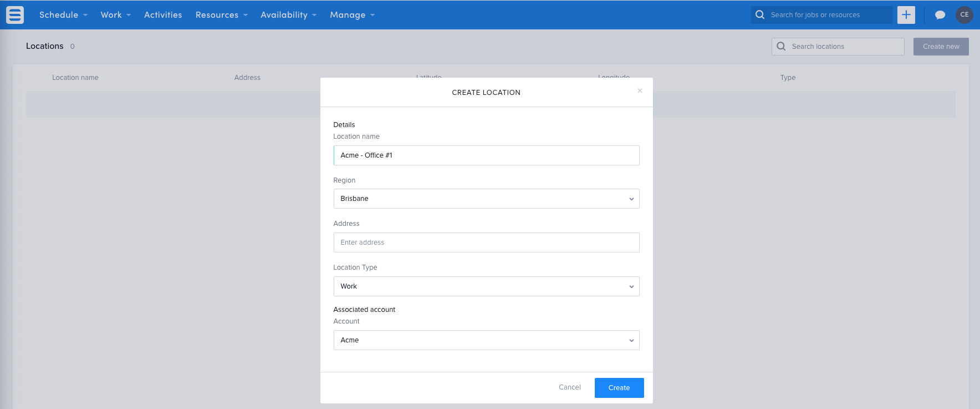The height and width of the screenshot is (409, 980).
Task: Expand the Region dropdown showing Brisbane
Action: tap(486, 199)
